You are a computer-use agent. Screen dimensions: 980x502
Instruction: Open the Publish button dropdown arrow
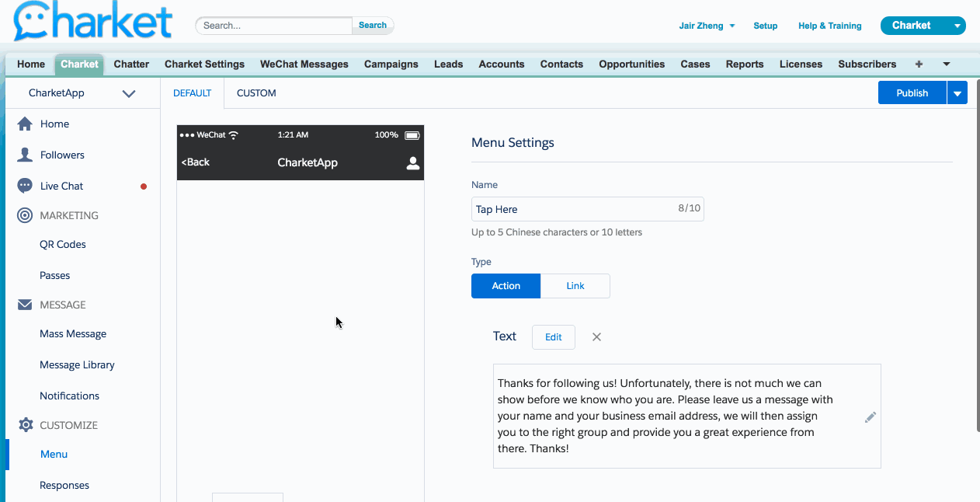point(957,93)
